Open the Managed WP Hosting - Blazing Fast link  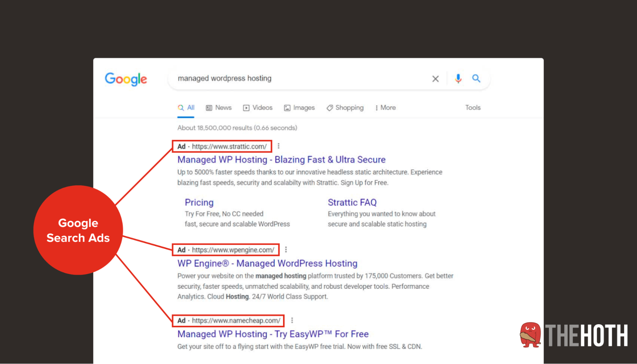click(x=281, y=160)
